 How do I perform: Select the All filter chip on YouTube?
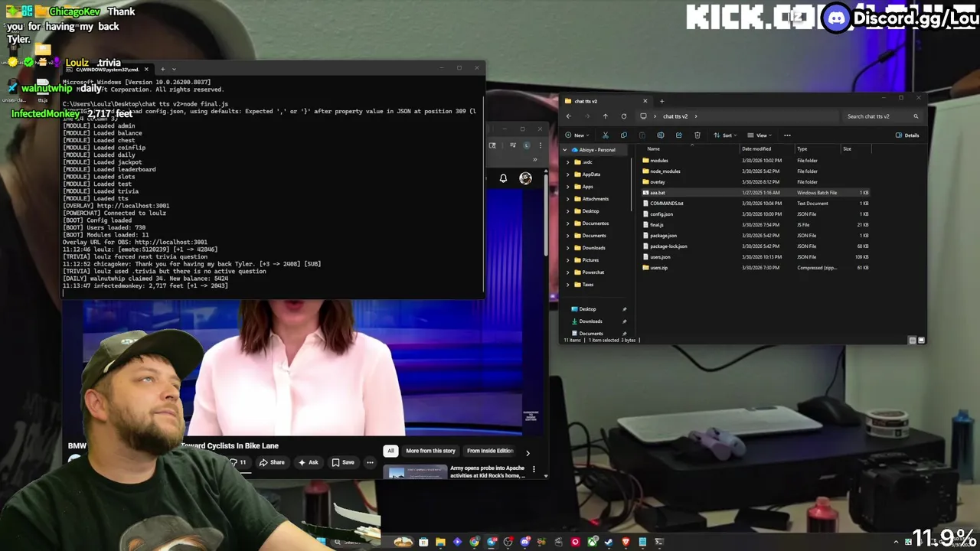(390, 451)
